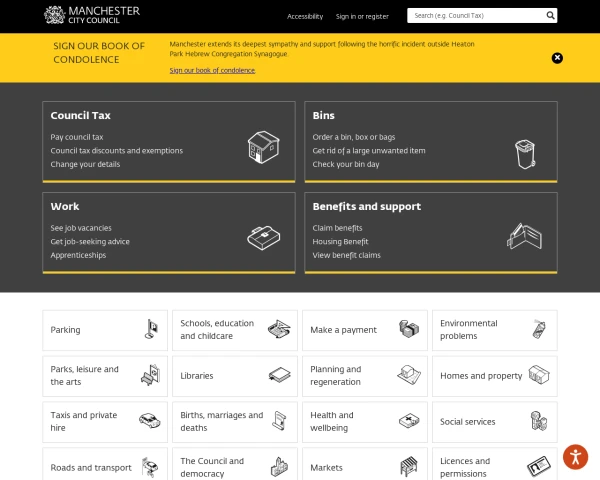Click the Social services people icon
This screenshot has width=600, height=480.
(539, 421)
